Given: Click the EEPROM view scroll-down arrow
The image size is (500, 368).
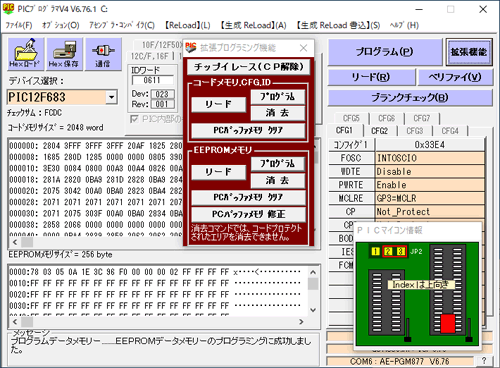Looking at the screenshot, I should click(313, 310).
